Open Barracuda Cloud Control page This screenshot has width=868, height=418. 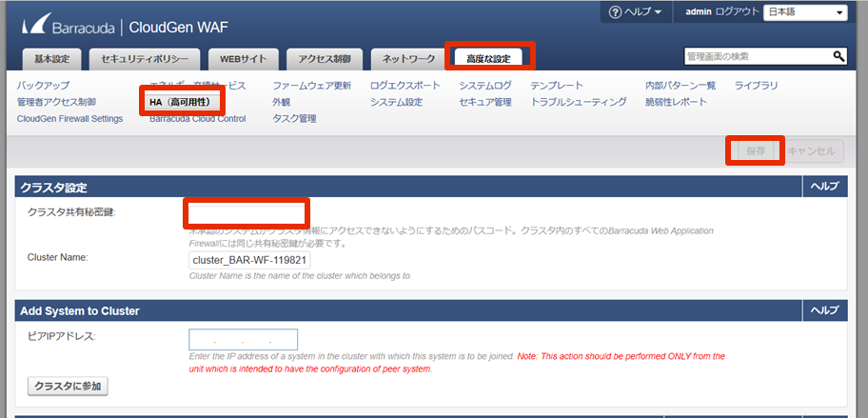[198, 118]
